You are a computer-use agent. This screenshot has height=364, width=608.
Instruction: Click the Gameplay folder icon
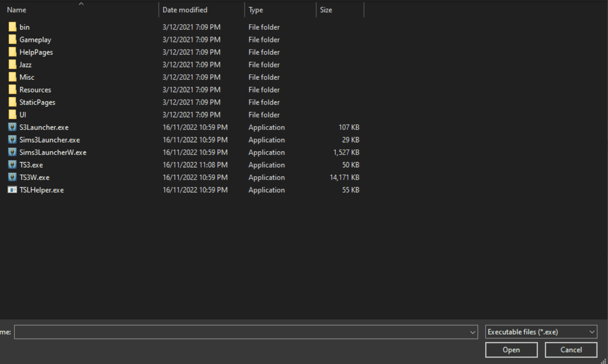(x=12, y=40)
